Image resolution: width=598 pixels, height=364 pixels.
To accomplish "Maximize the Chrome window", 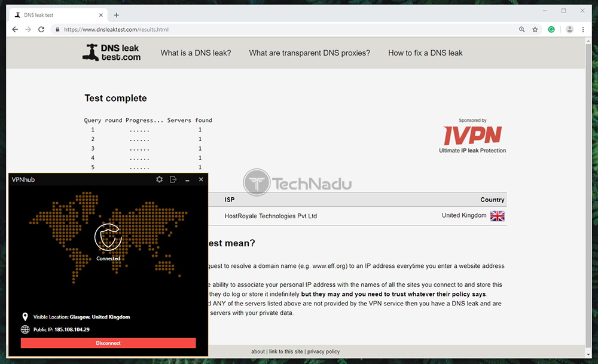I will (x=564, y=11).
